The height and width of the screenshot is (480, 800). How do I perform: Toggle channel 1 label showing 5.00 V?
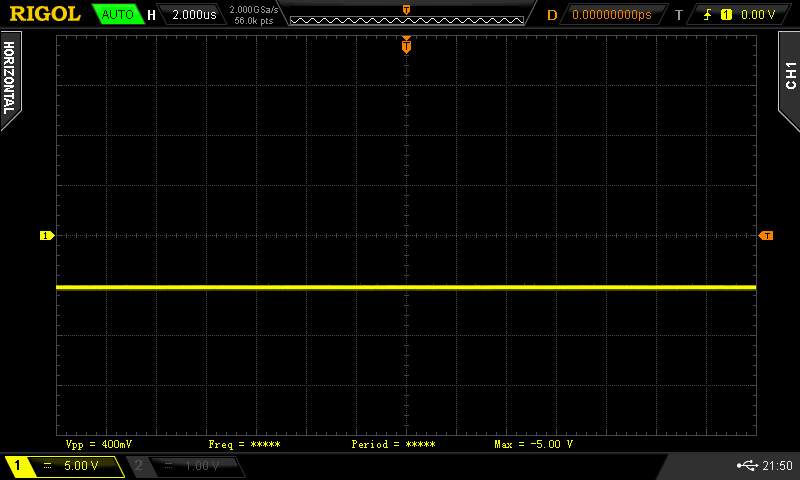point(66,466)
